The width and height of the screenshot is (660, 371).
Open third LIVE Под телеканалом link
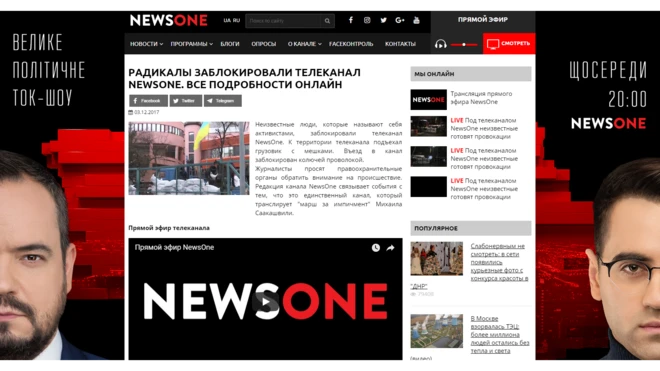coord(484,189)
